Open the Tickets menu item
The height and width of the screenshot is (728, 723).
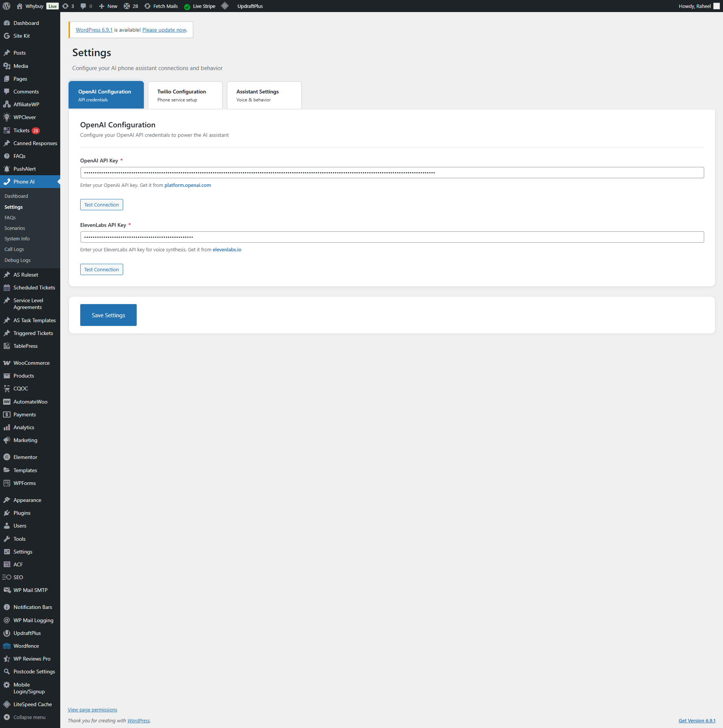21,130
